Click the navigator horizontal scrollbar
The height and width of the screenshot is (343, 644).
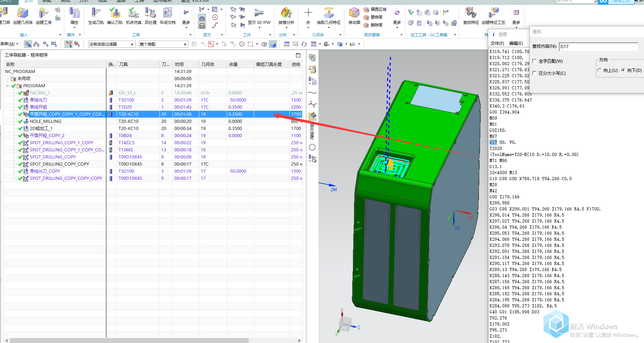[129, 341]
